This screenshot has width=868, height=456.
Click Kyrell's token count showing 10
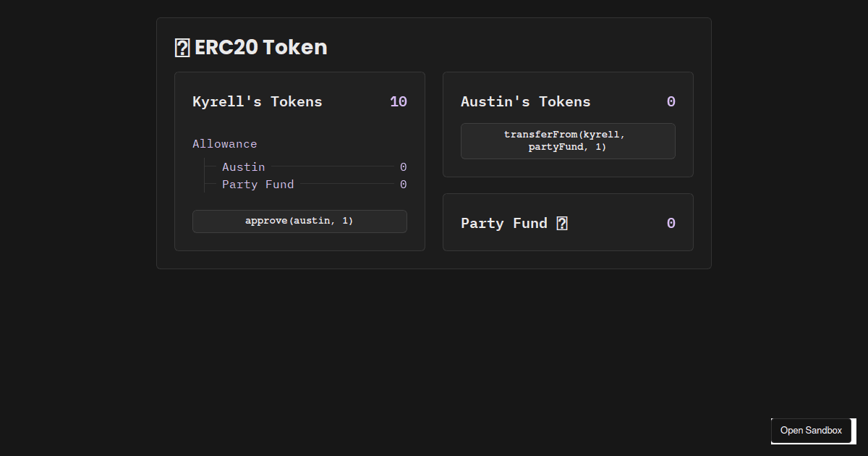[399, 101]
